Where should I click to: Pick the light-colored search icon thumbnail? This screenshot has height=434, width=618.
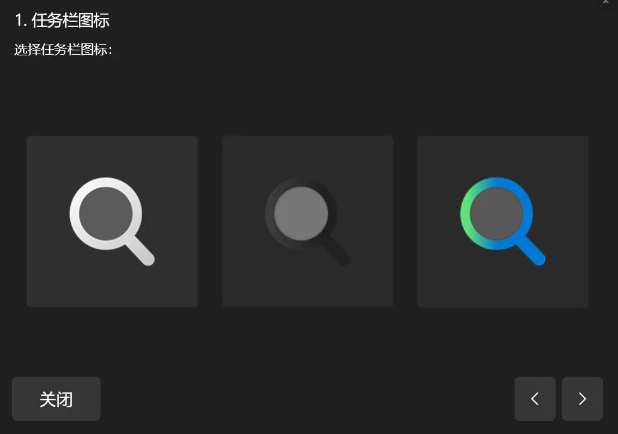click(x=112, y=222)
